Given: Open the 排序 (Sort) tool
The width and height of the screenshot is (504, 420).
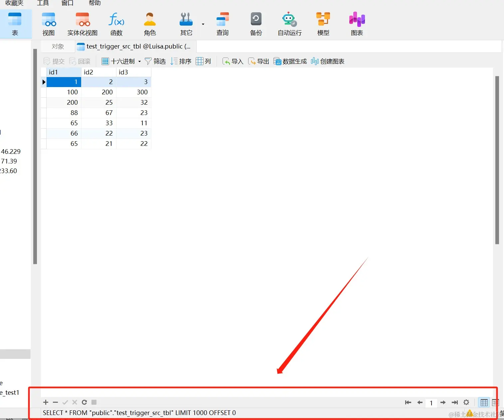Looking at the screenshot, I should click(181, 61).
